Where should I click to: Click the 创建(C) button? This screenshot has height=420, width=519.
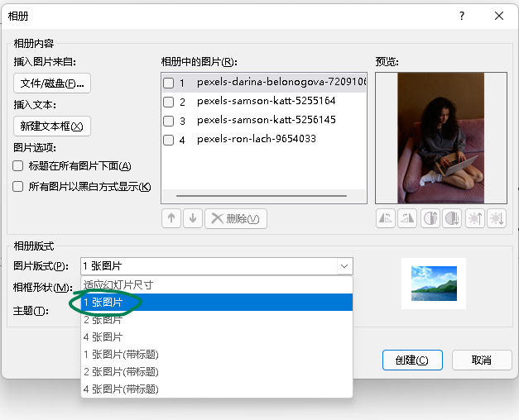click(x=412, y=360)
